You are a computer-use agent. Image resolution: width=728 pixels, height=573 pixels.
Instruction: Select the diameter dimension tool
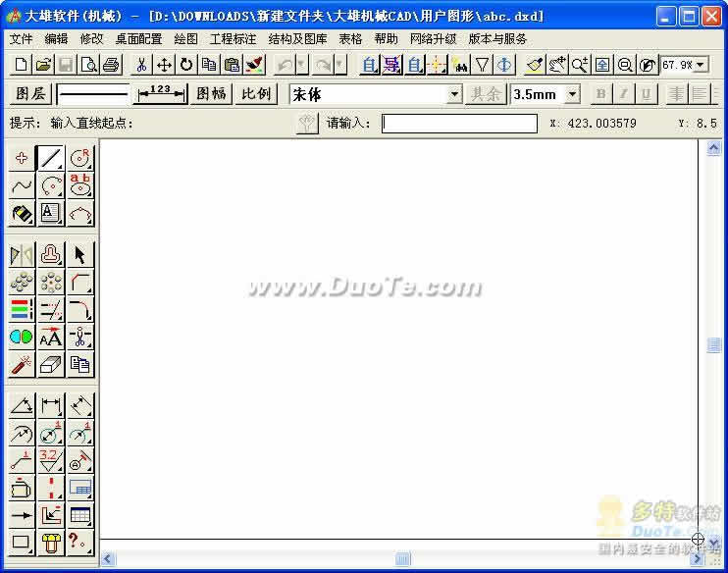51,433
